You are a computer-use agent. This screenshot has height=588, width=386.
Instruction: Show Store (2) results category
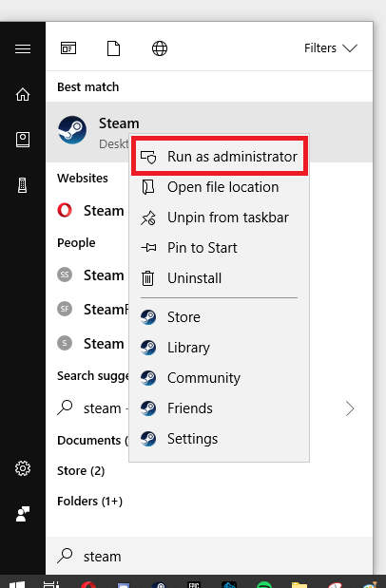click(81, 470)
